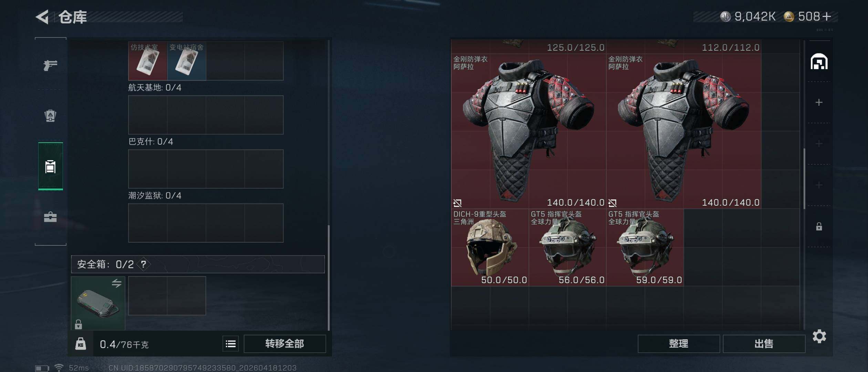Open settings gear at bottom right
Viewport: 868px width, 372px height.
click(x=819, y=337)
